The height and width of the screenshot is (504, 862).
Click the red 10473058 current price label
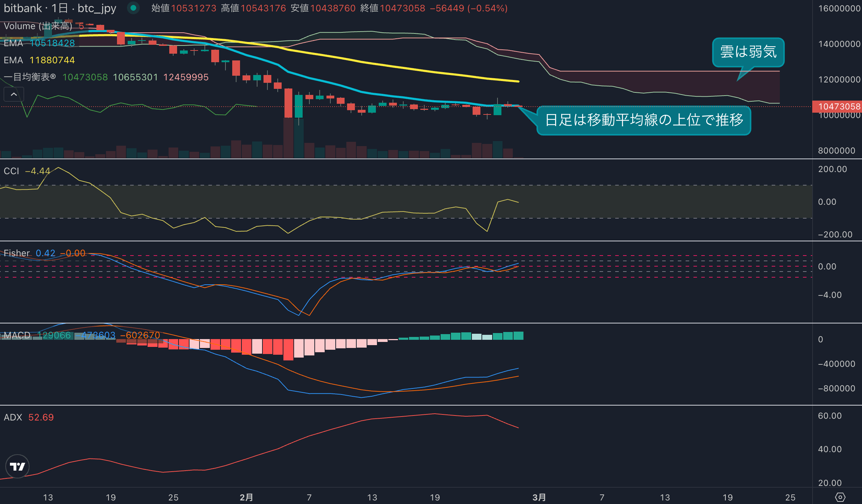[x=839, y=106]
